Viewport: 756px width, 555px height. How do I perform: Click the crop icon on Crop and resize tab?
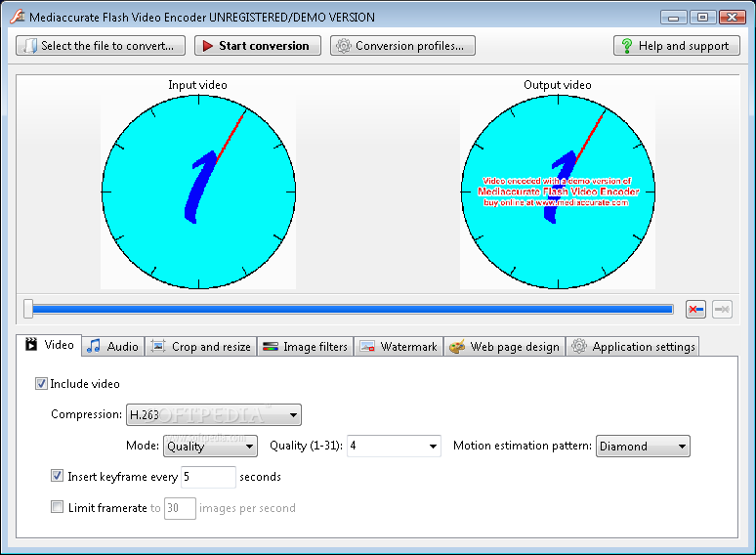point(158,346)
